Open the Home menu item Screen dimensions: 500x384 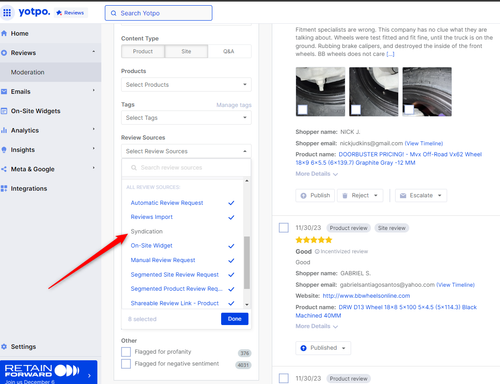[50, 33]
